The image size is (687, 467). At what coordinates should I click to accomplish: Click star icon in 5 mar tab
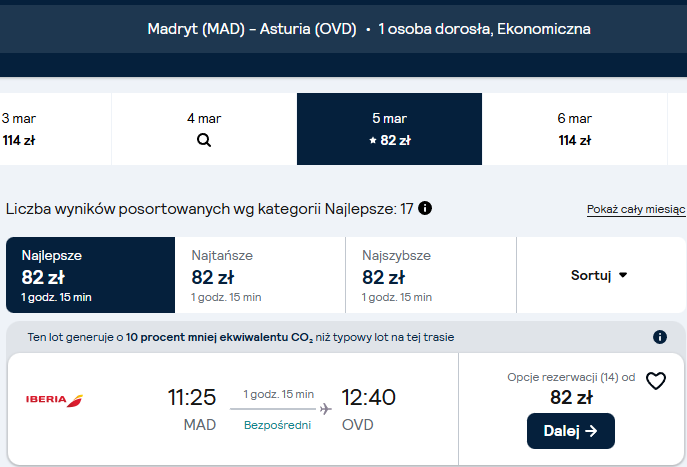(x=373, y=141)
